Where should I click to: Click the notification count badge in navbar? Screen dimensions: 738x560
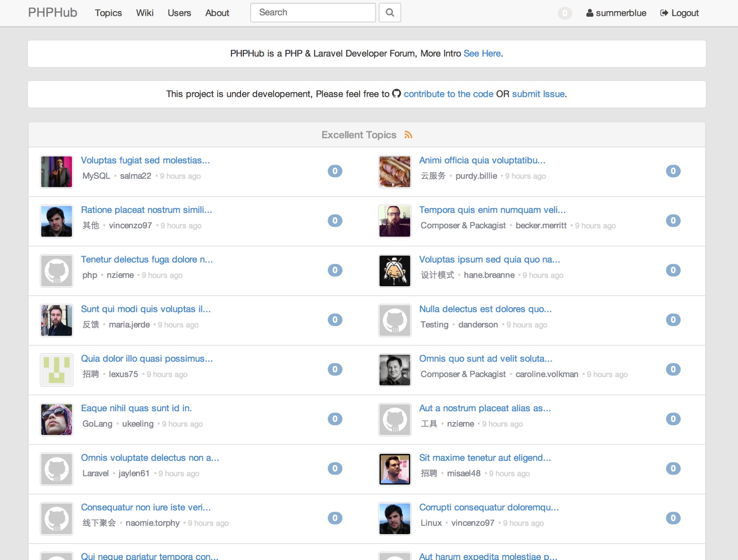[564, 13]
